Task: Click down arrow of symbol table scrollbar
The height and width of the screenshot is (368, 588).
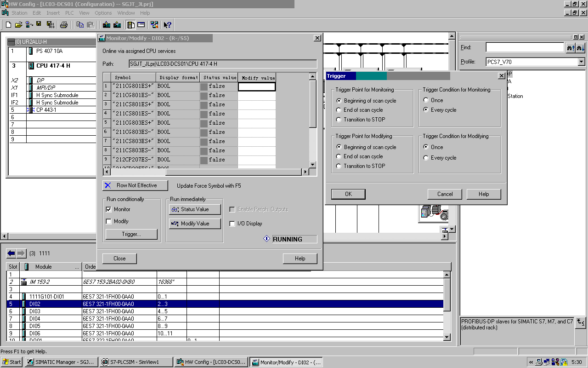Action: tap(313, 165)
